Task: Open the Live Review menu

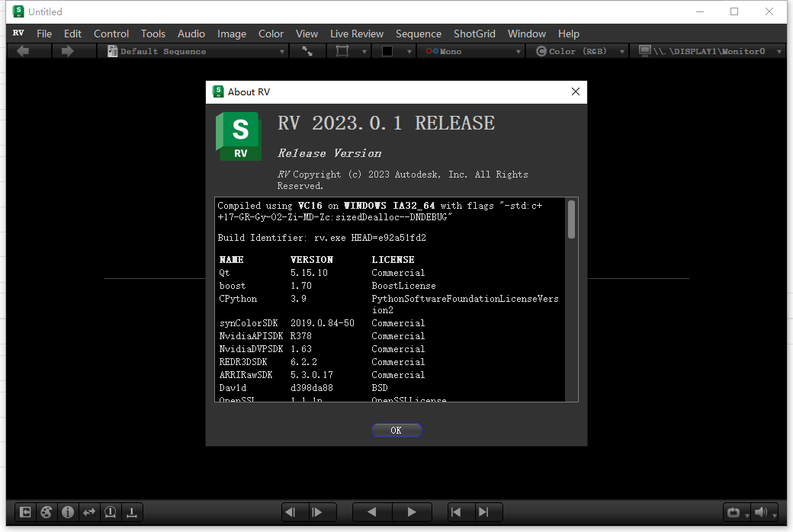Action: (356, 34)
